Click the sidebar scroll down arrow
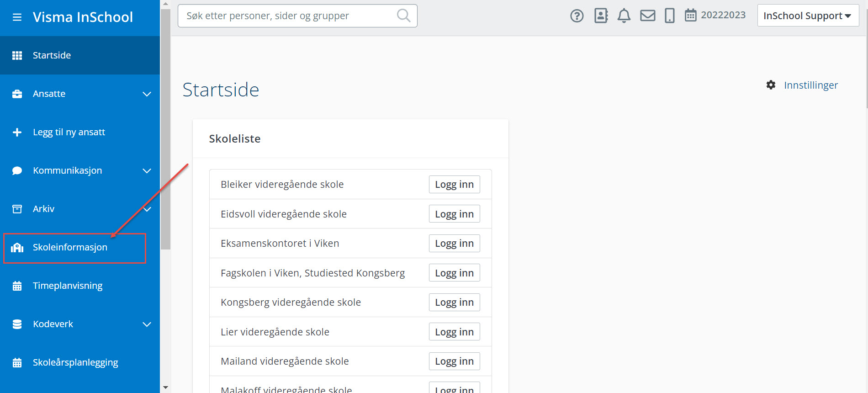The image size is (868, 393). click(165, 388)
